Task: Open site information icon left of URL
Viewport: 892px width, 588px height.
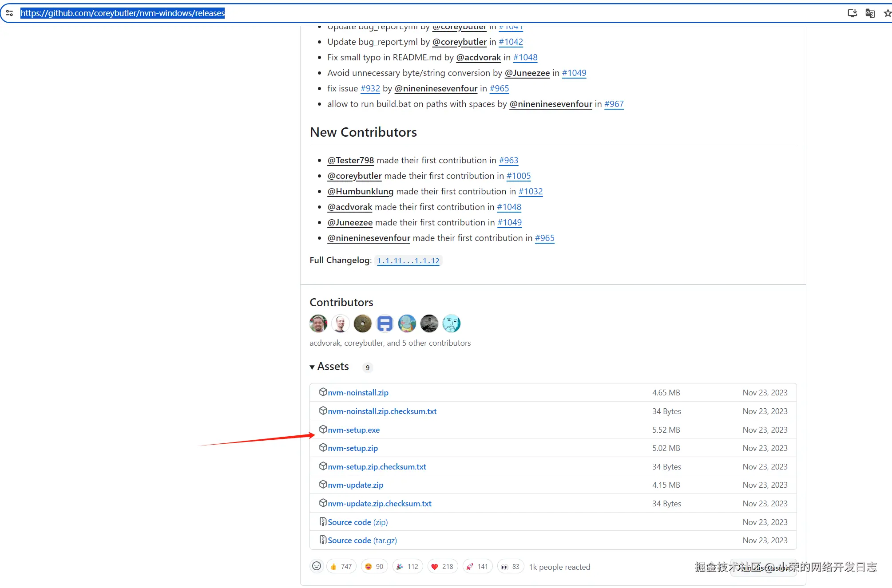Action: click(x=9, y=13)
